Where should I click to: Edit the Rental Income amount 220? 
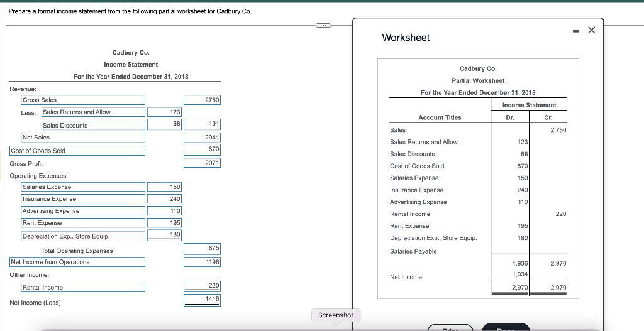[202, 286]
